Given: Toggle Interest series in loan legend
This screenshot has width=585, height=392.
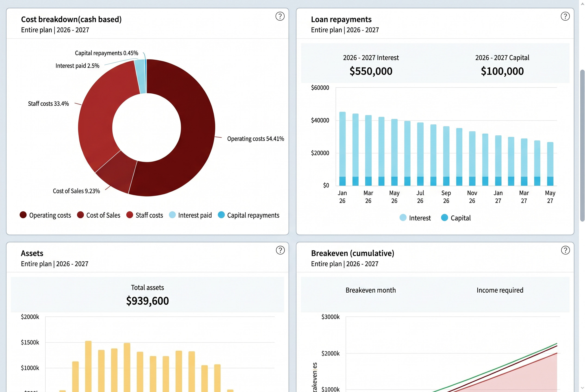Looking at the screenshot, I should pyautogui.click(x=415, y=218).
